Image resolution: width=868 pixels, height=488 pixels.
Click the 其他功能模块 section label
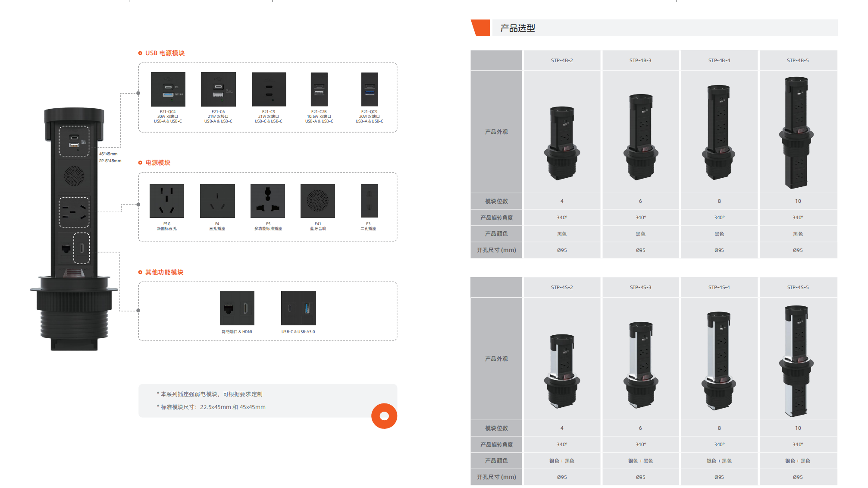(164, 272)
